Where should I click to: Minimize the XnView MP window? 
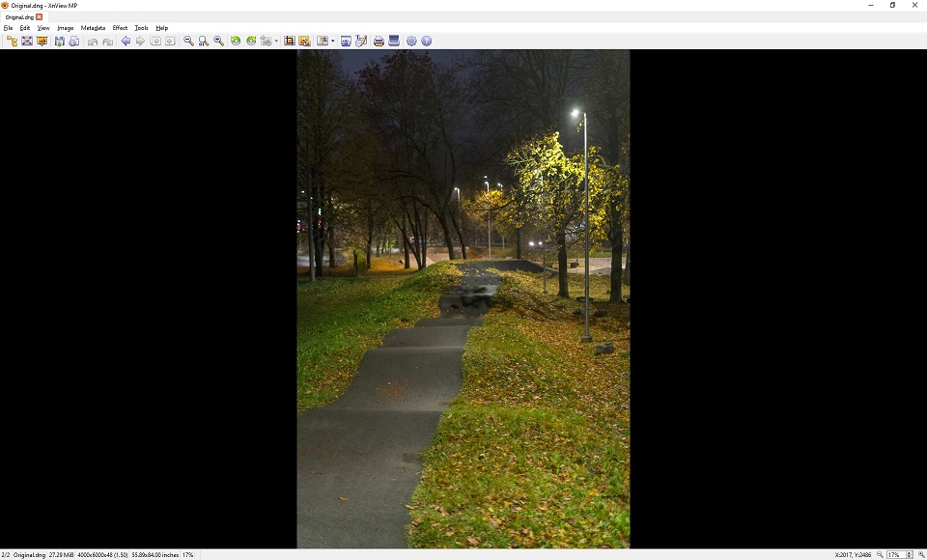pos(871,6)
